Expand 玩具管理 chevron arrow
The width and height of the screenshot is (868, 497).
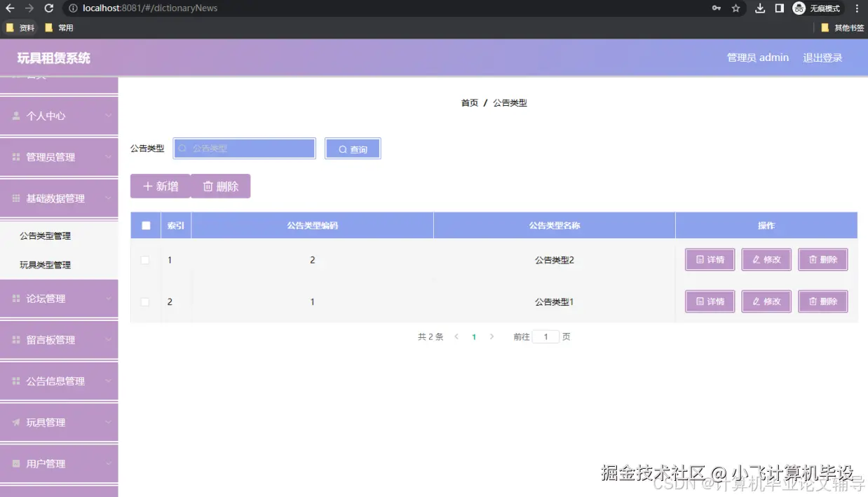click(x=108, y=422)
